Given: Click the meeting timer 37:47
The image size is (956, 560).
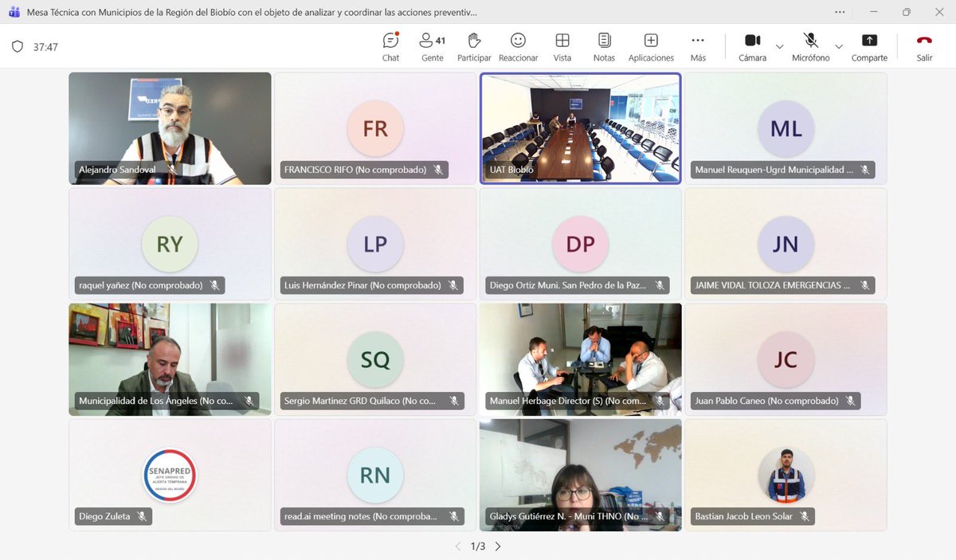Looking at the screenshot, I should click(x=45, y=47).
